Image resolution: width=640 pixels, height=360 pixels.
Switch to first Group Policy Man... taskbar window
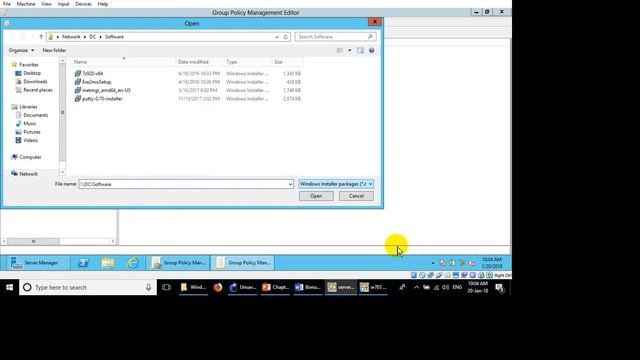[x=178, y=263]
